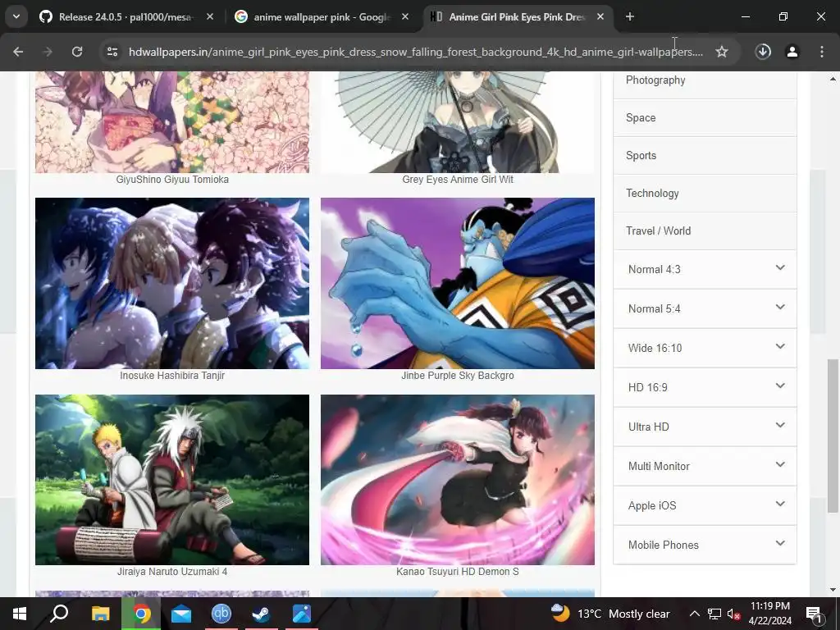Switch to the Release 24.0.5 GitHub tab

tap(127, 17)
